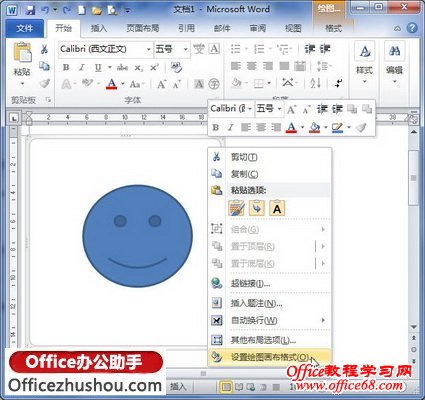The image size is (425, 400).
Task: Choose Insert Caption from the context menu
Action: click(269, 303)
